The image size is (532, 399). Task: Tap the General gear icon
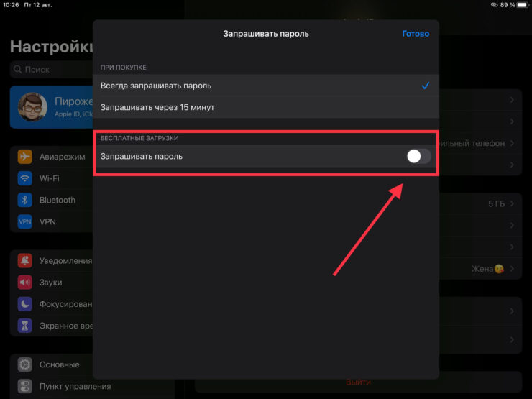pyautogui.click(x=25, y=364)
